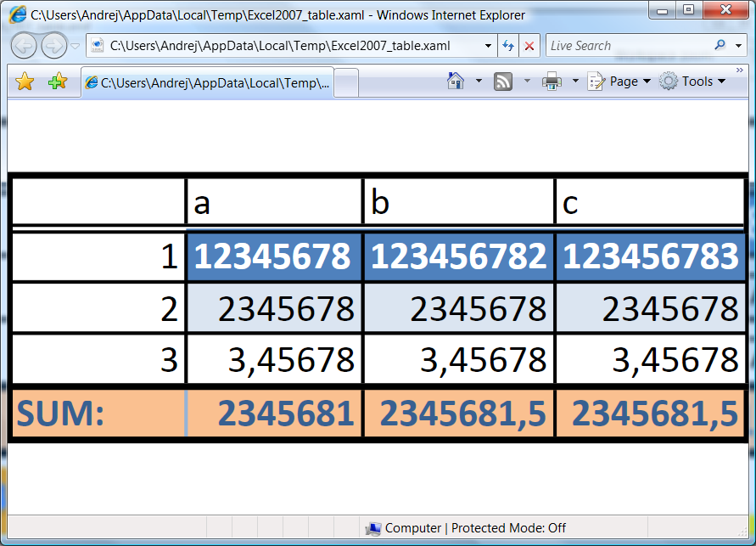Go forward with the Forward arrow button
The height and width of the screenshot is (546, 756).
[x=54, y=46]
